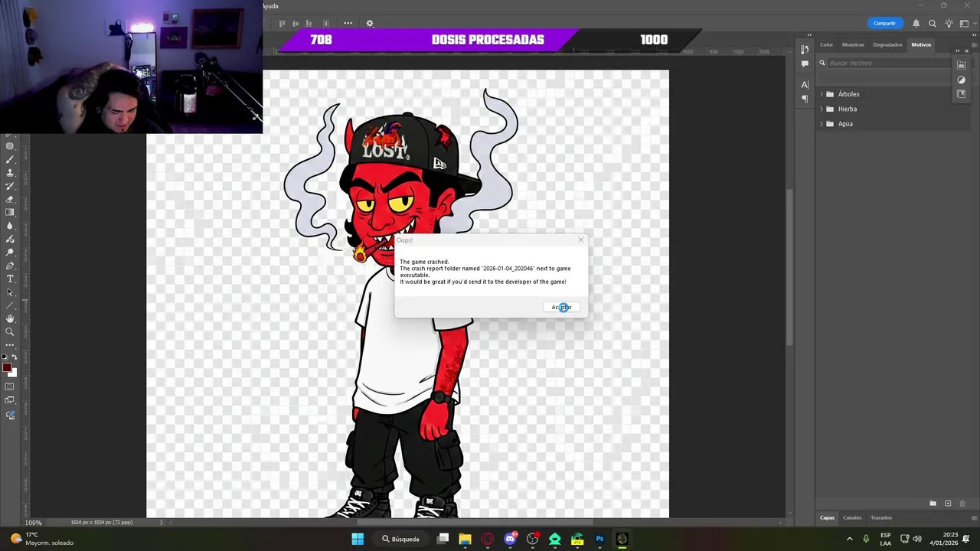The height and width of the screenshot is (551, 980).
Task: Open File Explorer from taskbar
Action: [465, 539]
